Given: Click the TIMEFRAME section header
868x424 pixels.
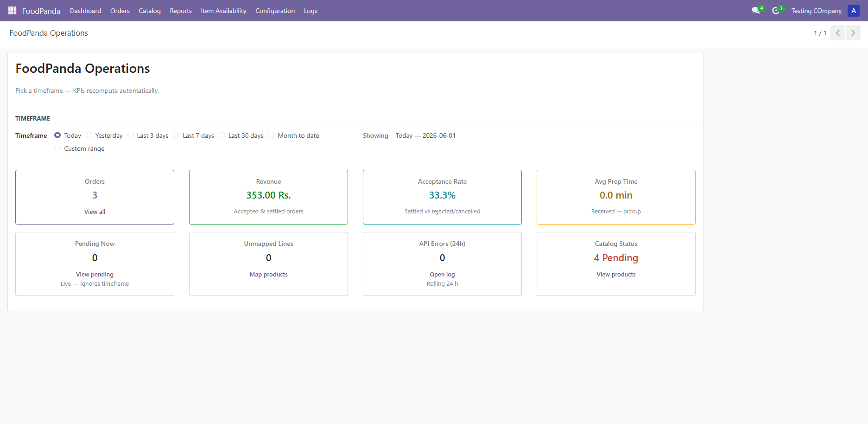Looking at the screenshot, I should (x=33, y=118).
